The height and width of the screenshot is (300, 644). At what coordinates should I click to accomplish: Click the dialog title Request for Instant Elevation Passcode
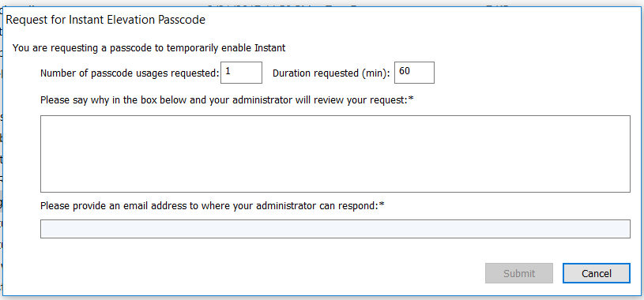click(106, 20)
